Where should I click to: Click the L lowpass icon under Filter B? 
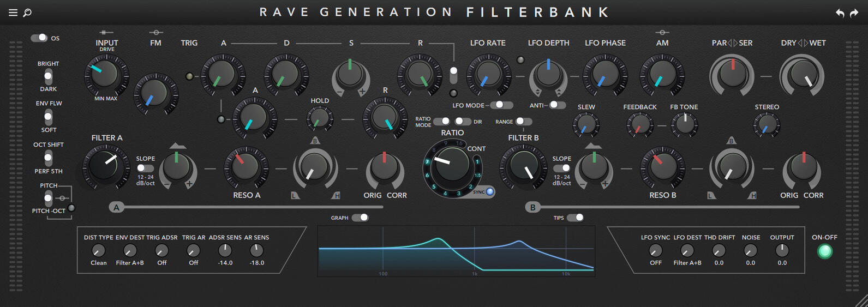711,195
